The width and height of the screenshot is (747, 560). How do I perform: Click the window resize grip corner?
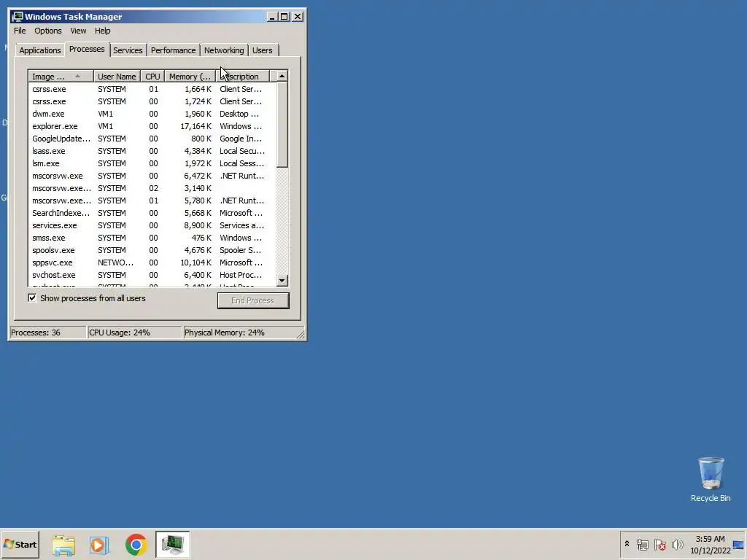point(301,335)
